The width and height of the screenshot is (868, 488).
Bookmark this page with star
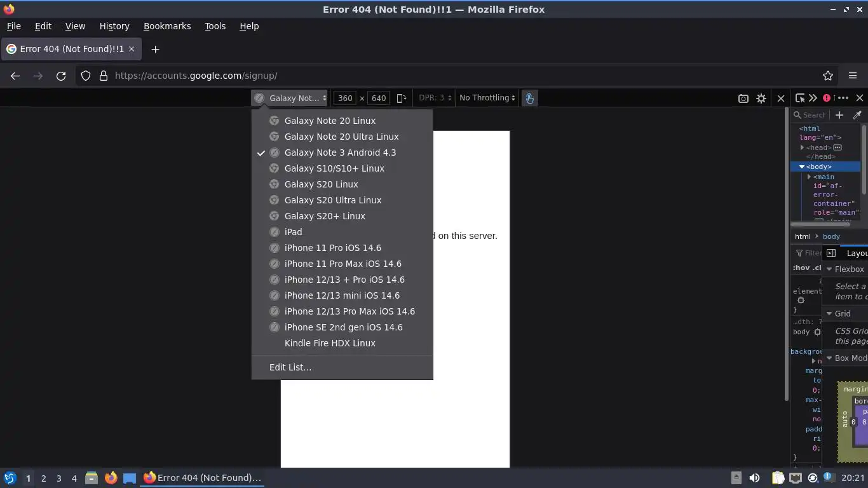click(x=828, y=76)
